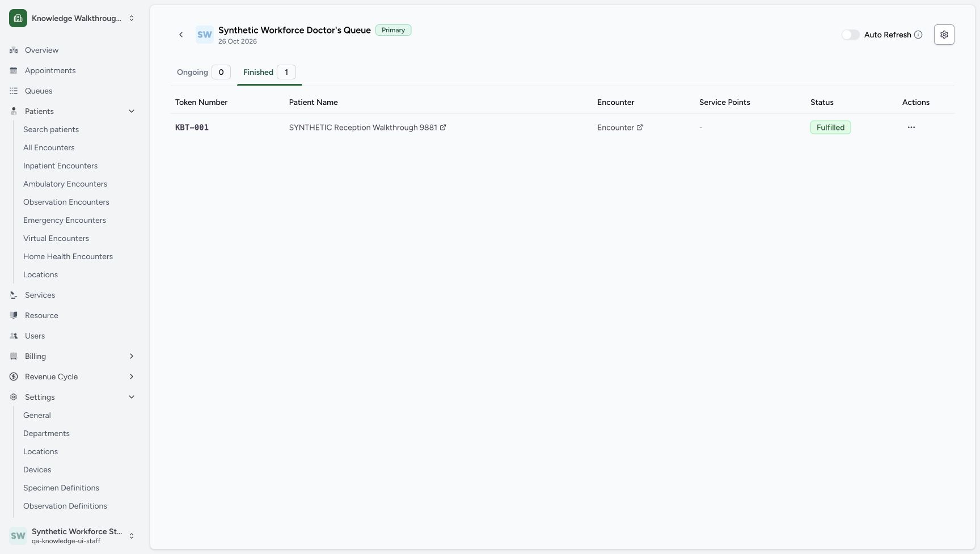Open Search patients in sidebar
980x554 pixels.
tap(51, 129)
